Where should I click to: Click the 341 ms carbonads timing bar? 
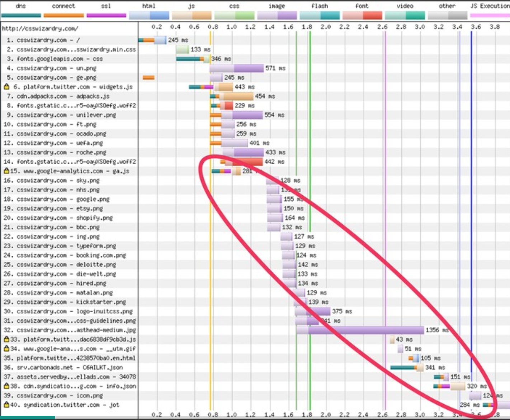[407, 367]
